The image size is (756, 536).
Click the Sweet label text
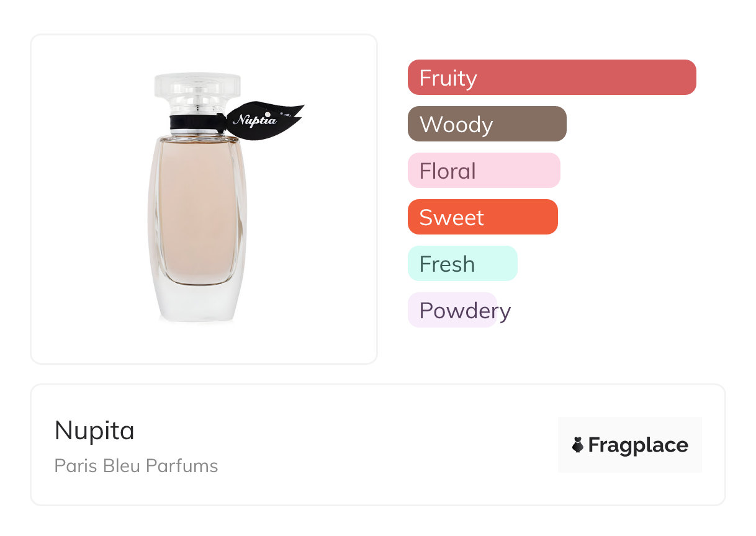click(451, 218)
